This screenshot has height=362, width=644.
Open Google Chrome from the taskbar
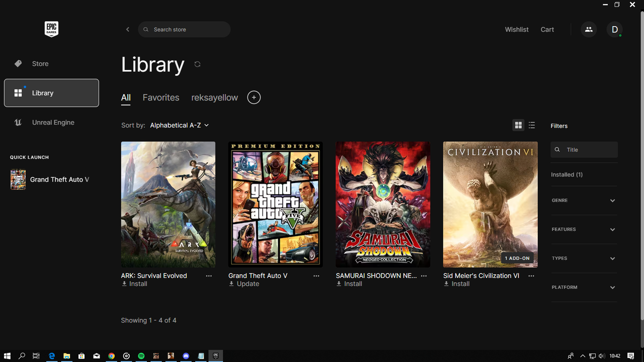[x=112, y=356]
